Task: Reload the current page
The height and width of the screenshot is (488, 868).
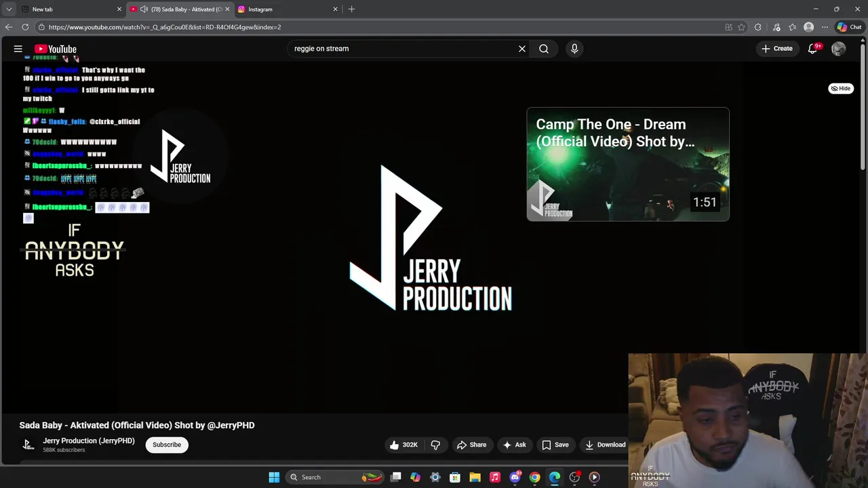Action: [x=25, y=27]
